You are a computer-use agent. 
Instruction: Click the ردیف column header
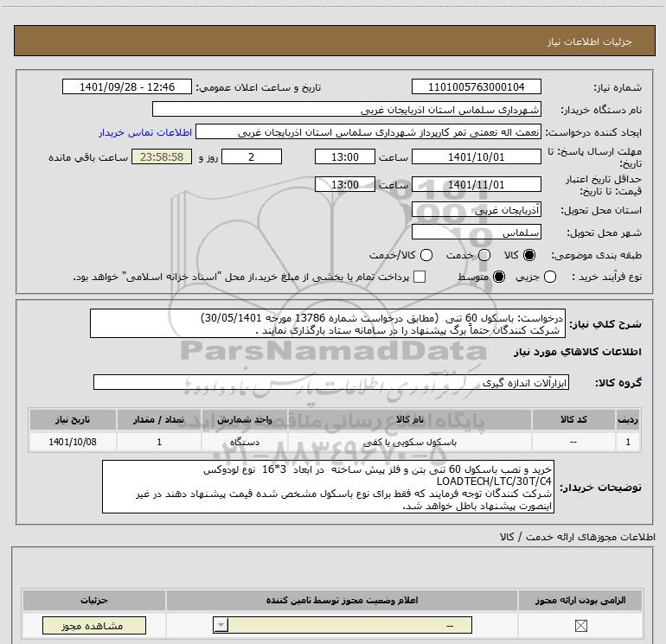click(x=628, y=419)
